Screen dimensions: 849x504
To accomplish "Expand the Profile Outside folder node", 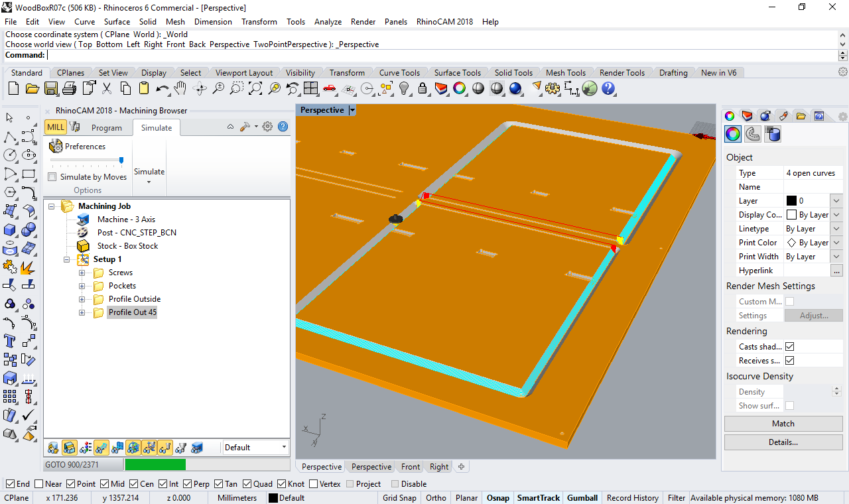I will pos(82,299).
